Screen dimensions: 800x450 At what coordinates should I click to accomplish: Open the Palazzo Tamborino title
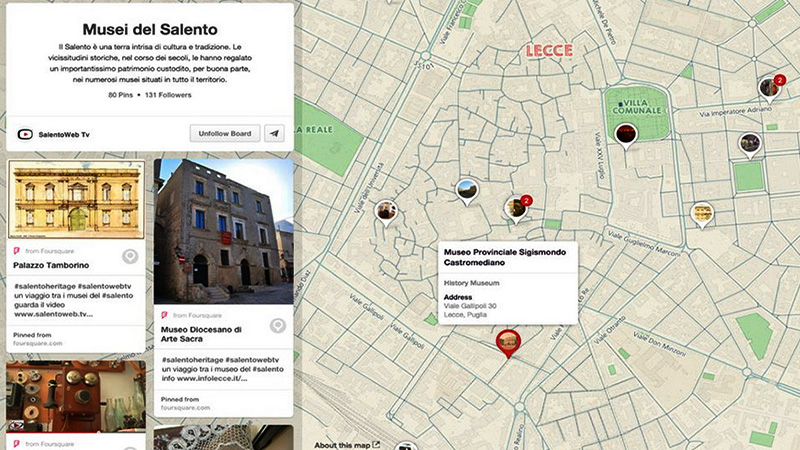tap(51, 265)
